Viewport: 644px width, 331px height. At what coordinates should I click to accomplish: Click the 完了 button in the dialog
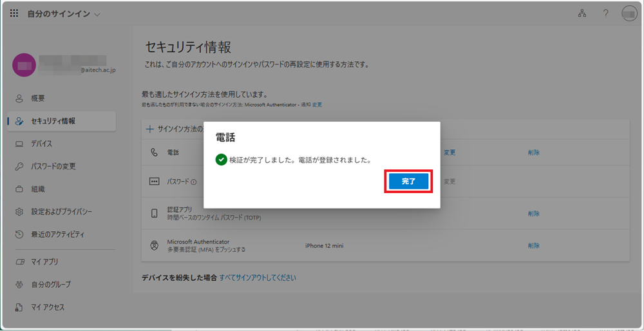tap(408, 182)
